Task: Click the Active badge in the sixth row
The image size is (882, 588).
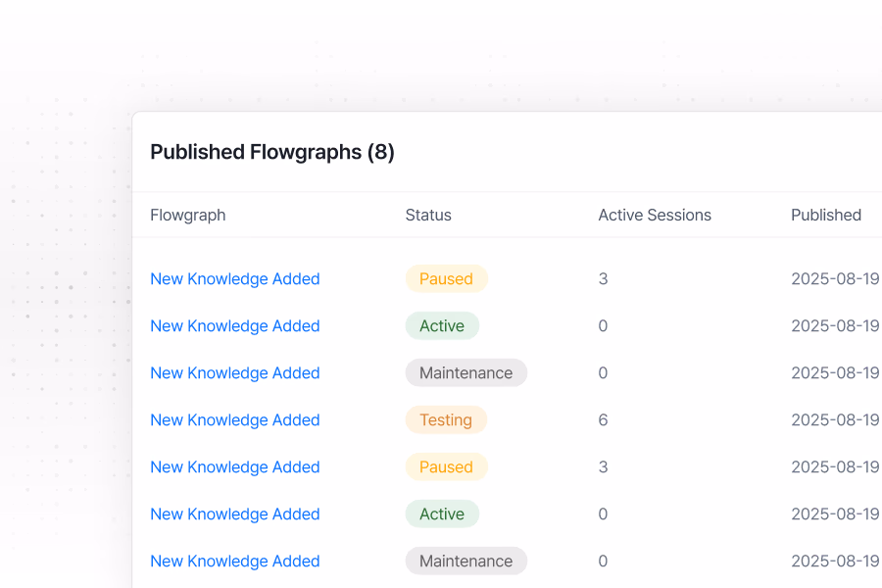Action: [442, 514]
